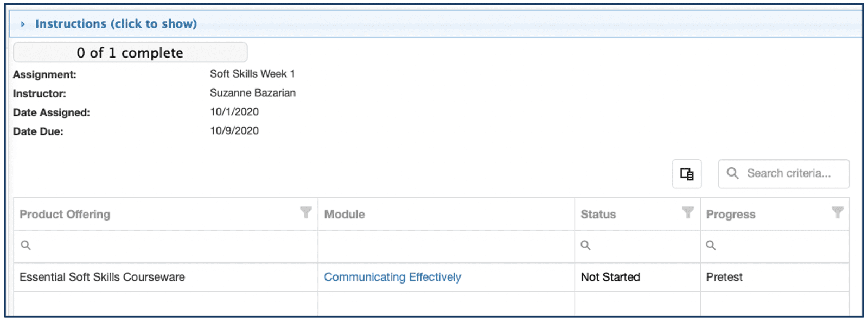Viewport: 868px width, 321px height.
Task: Open the Product Offering column filter
Action: click(x=306, y=212)
